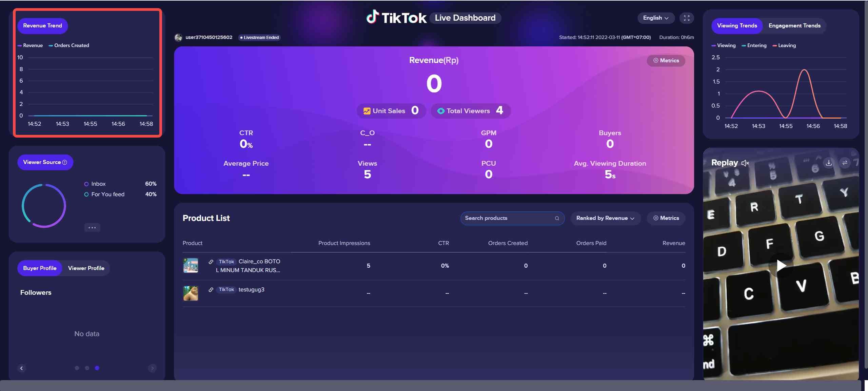Toggle the Leaving legend series
This screenshot has height=391, width=868.
(784, 45)
